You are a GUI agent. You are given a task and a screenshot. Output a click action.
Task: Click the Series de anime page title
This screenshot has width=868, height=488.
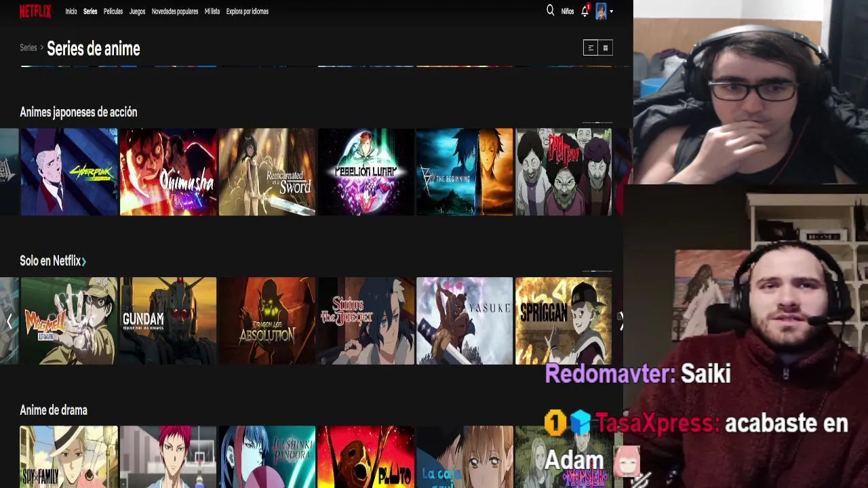[x=94, y=49]
